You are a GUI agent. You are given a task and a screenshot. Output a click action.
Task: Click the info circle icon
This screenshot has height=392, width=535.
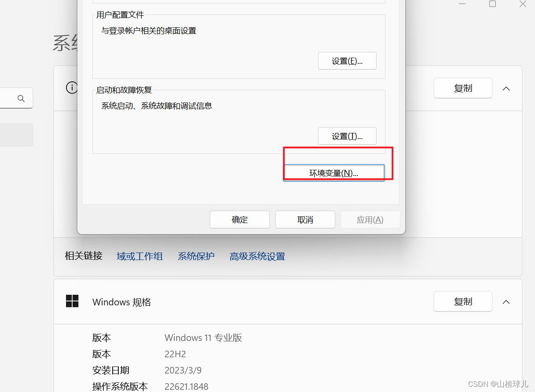pyautogui.click(x=72, y=88)
